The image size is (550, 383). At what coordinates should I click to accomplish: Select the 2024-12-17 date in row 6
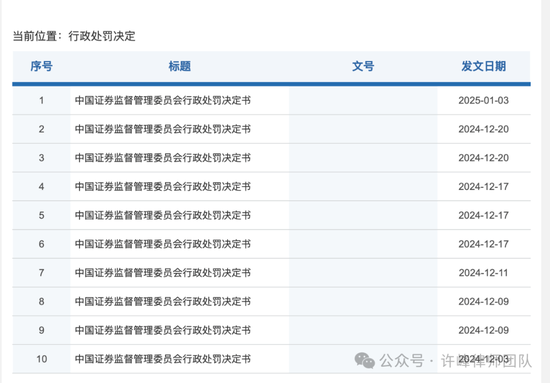tap(483, 244)
